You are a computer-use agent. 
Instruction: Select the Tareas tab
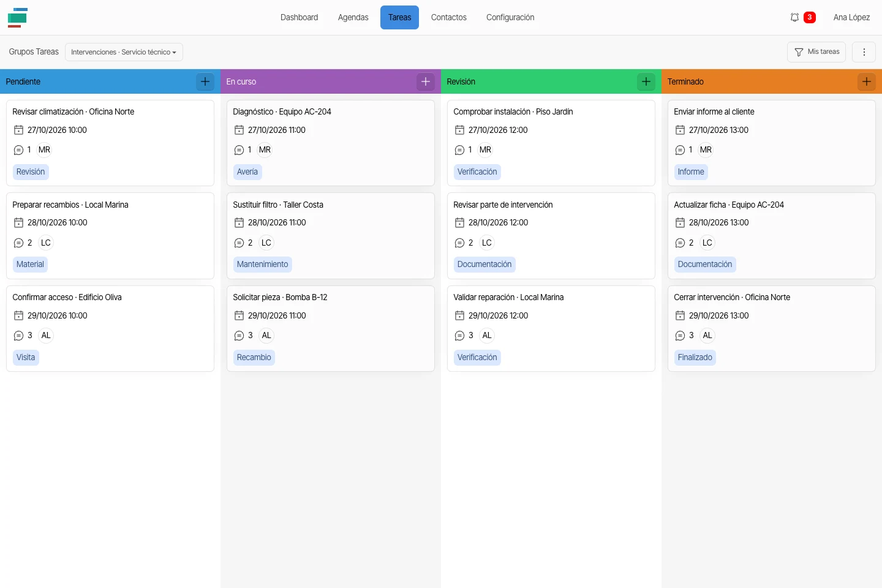pos(399,18)
